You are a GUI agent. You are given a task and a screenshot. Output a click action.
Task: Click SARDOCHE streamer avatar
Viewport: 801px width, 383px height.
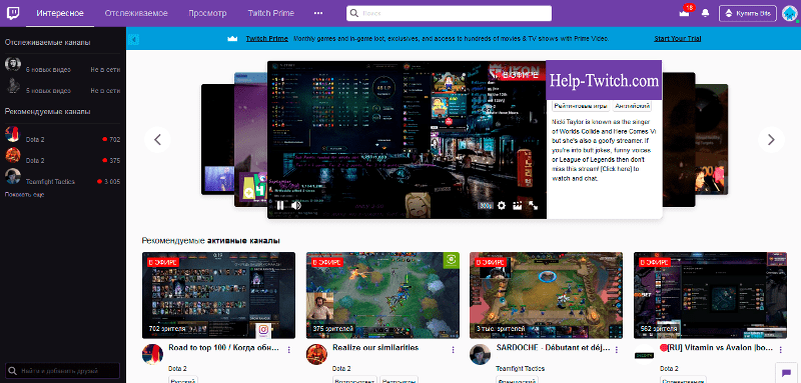tap(480, 354)
